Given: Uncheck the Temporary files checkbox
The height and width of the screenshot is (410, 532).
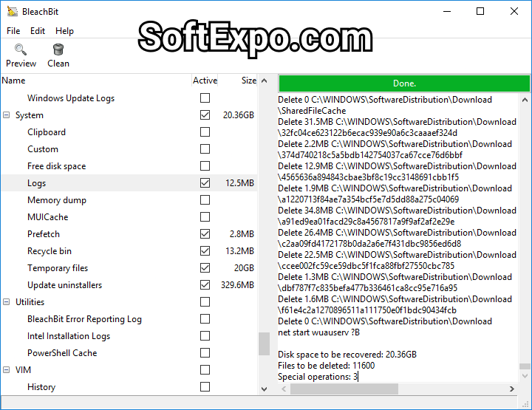Looking at the screenshot, I should click(205, 267).
